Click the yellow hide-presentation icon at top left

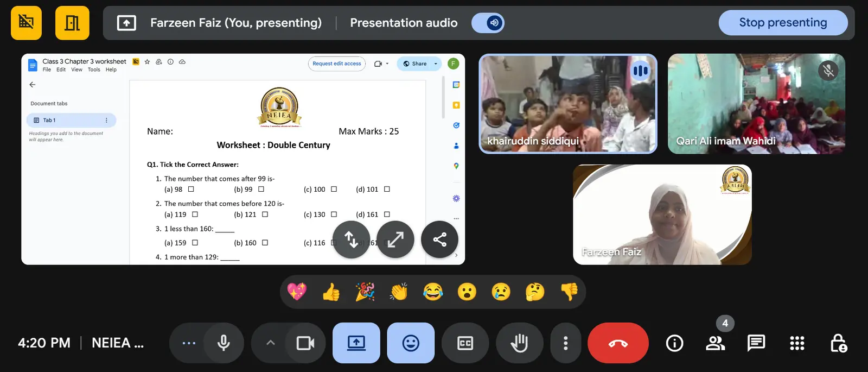[x=26, y=23]
